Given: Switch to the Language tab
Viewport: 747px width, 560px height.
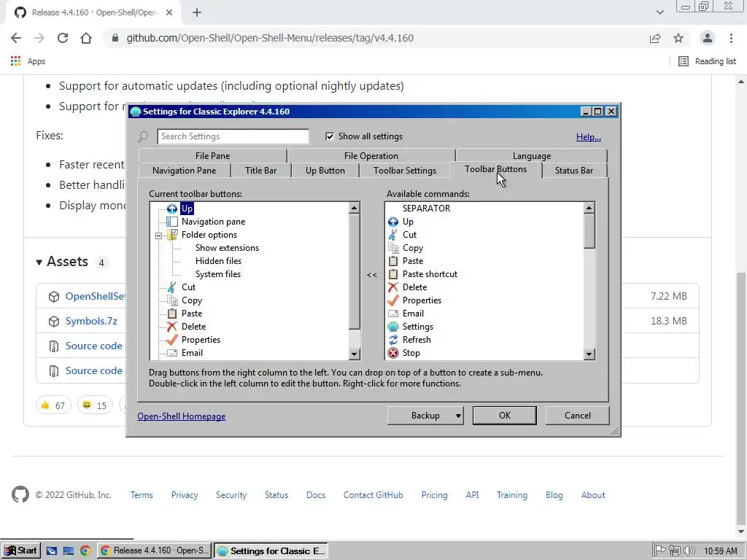Looking at the screenshot, I should coord(532,156).
